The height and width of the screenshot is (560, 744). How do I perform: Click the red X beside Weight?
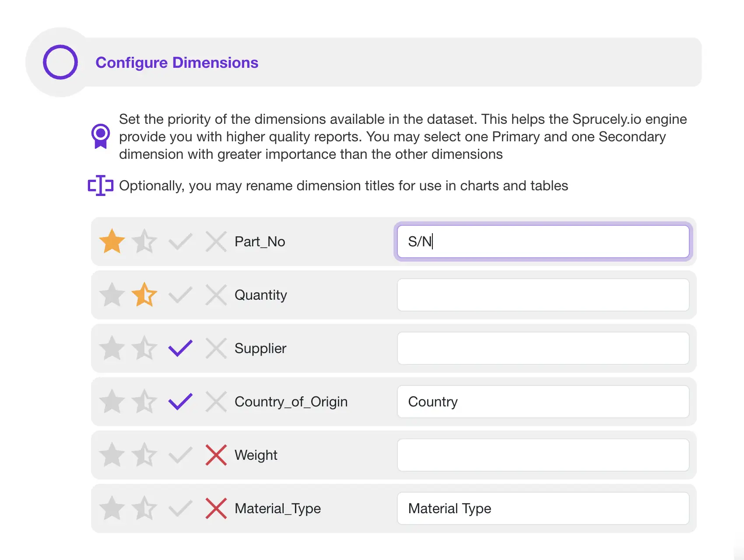[x=216, y=455]
